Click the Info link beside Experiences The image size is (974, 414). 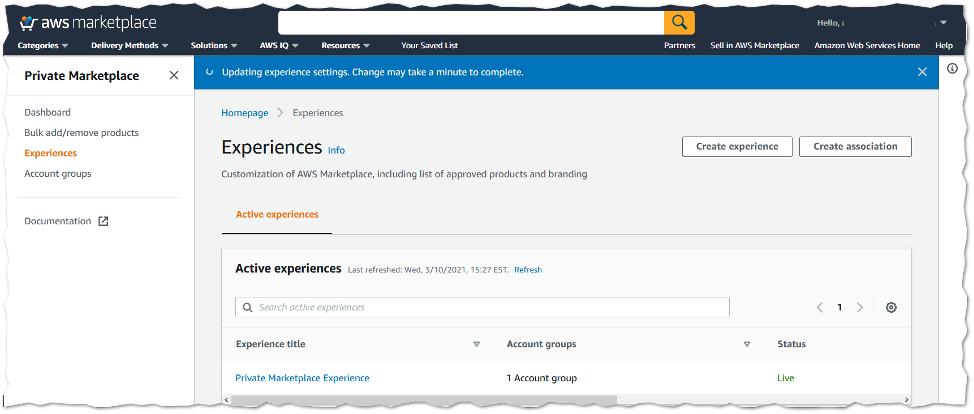(336, 150)
